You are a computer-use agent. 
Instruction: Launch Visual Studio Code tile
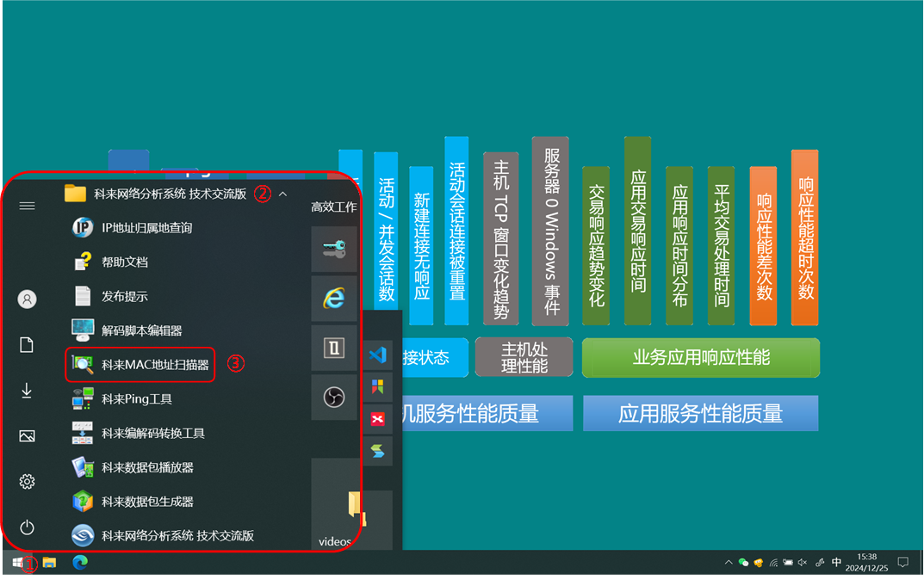[377, 353]
